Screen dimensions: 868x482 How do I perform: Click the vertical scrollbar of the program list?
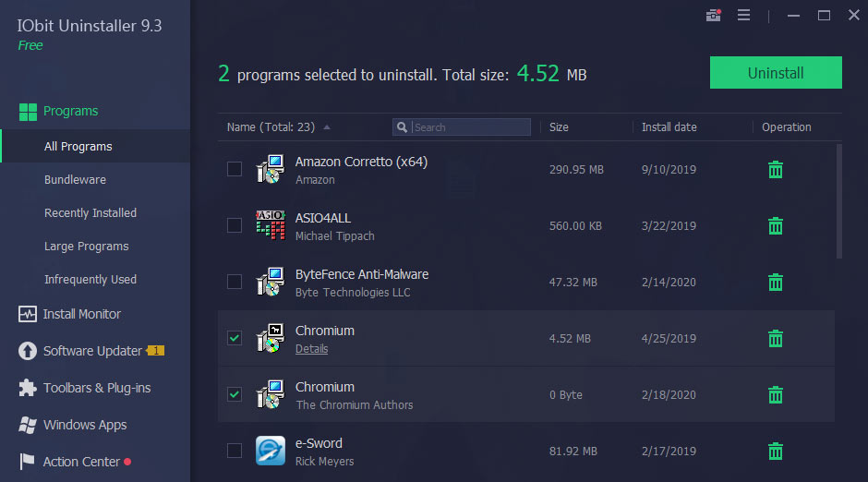coord(839,201)
